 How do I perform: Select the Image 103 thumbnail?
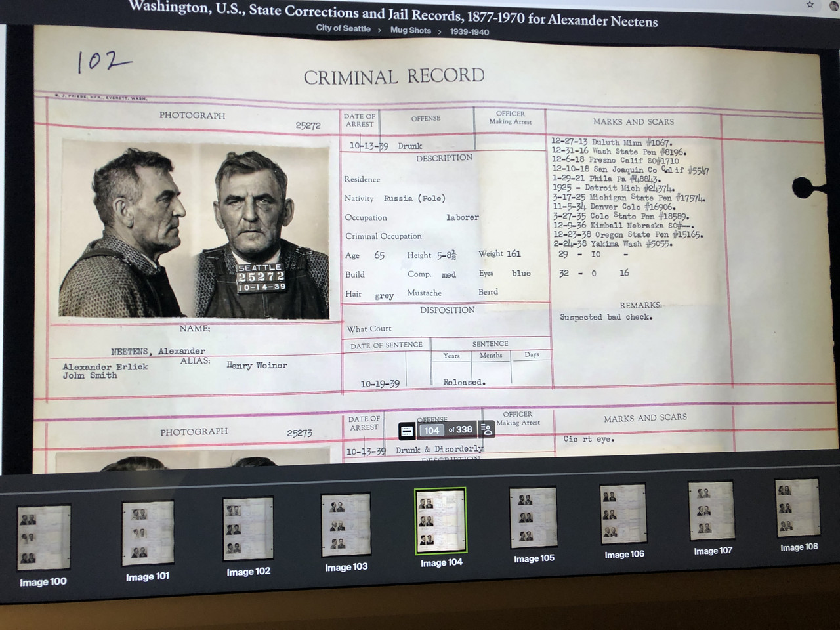click(346, 525)
